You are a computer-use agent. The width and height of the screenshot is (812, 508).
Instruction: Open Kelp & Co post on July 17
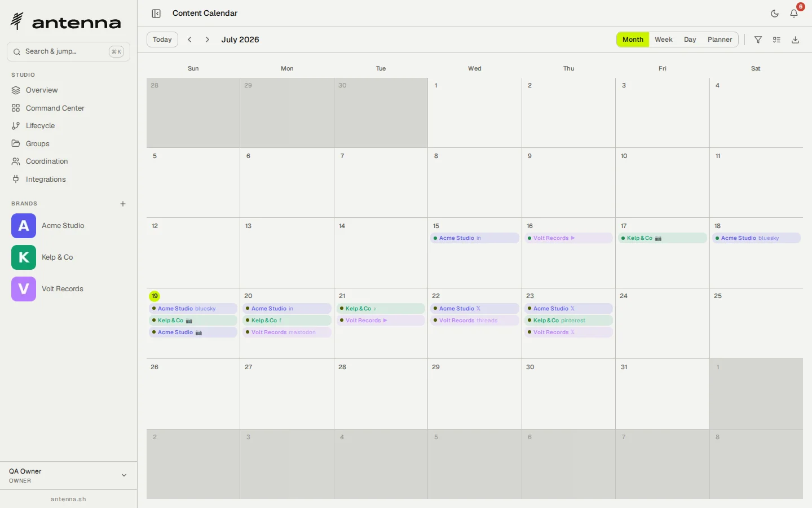pos(663,238)
